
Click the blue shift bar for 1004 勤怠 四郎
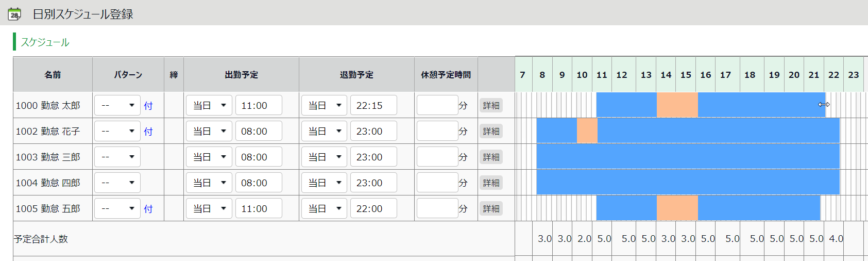tap(688, 183)
